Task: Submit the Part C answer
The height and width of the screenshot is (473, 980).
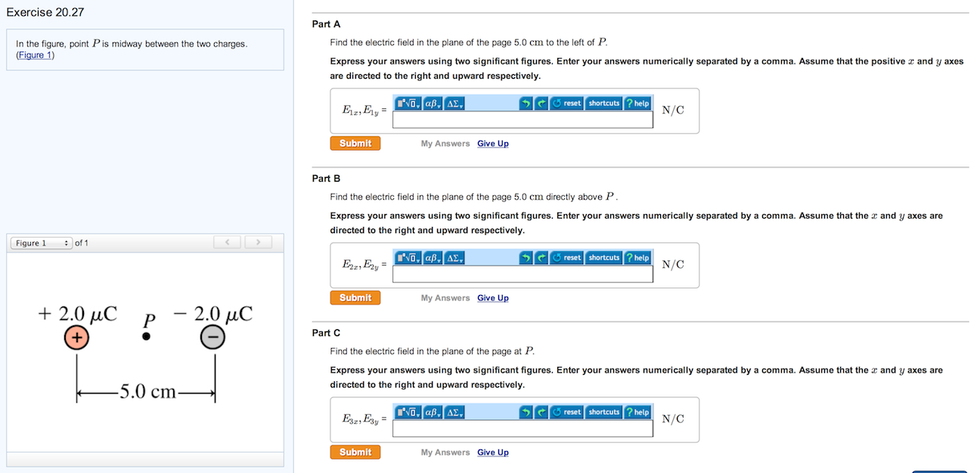Action: click(355, 453)
